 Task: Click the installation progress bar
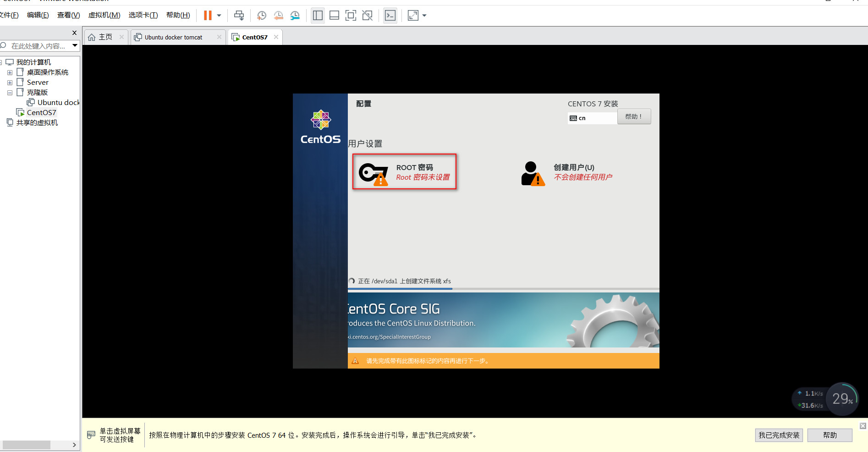pos(503,289)
